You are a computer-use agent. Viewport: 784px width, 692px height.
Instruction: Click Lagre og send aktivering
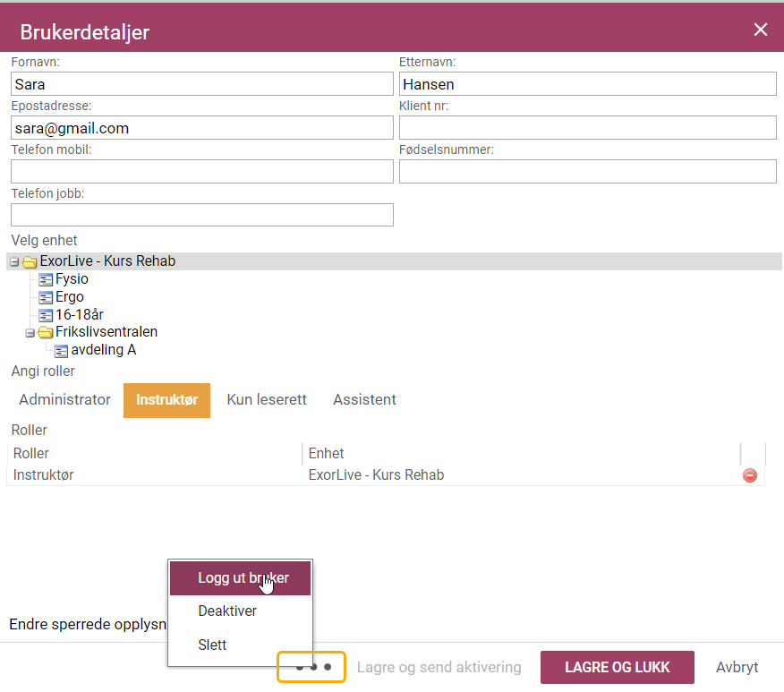tap(439, 668)
